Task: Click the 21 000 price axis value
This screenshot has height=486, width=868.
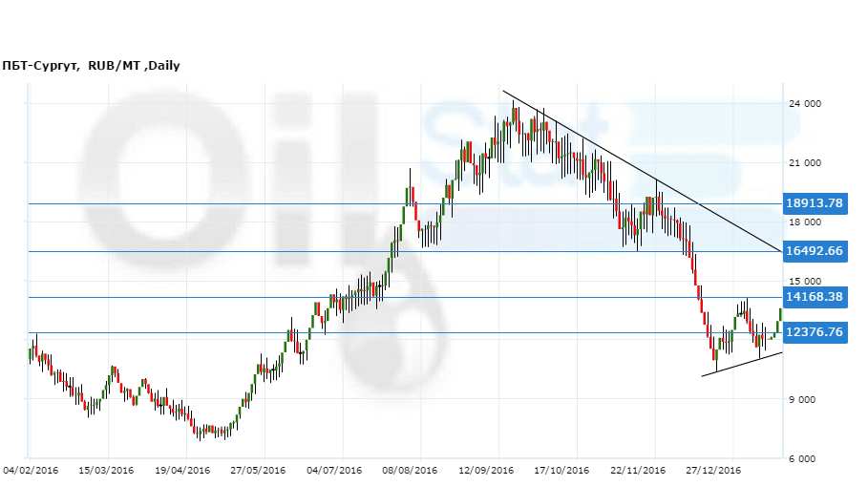Action: click(x=804, y=163)
